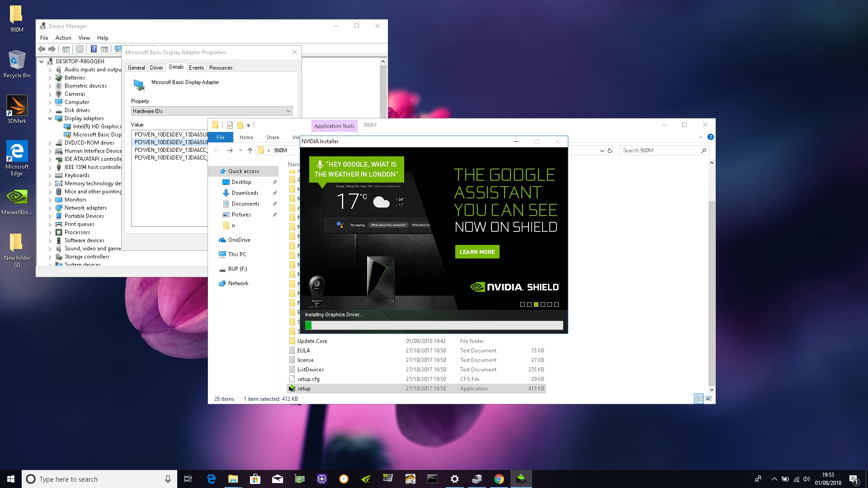Expand Audio inputs and outputs node
Image resolution: width=868 pixels, height=488 pixels.
[50, 70]
